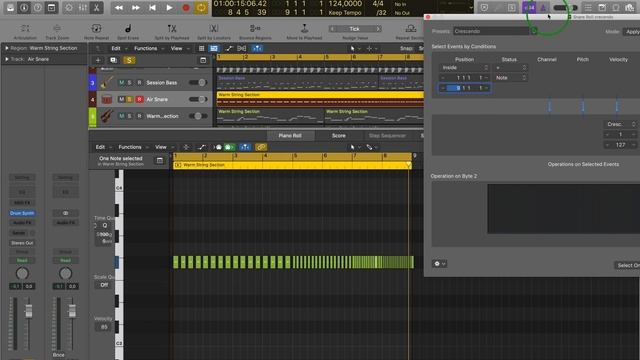Start playback with the Play button
The width and height of the screenshot is (640, 360).
pyautogui.click(x=169, y=8)
